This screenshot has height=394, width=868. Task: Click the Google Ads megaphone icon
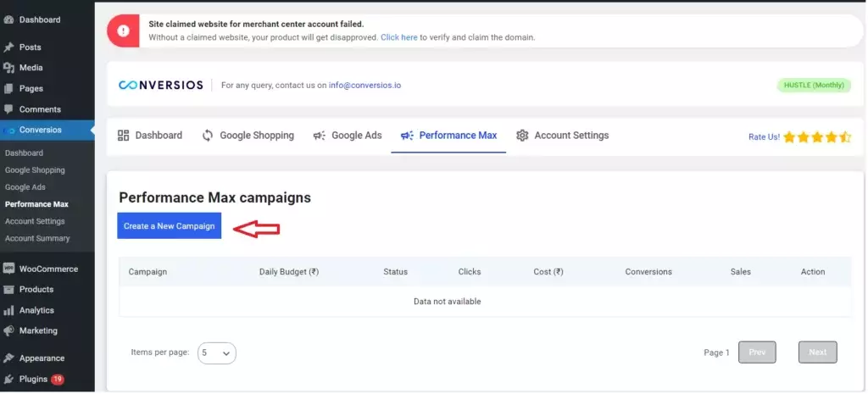tap(320, 136)
